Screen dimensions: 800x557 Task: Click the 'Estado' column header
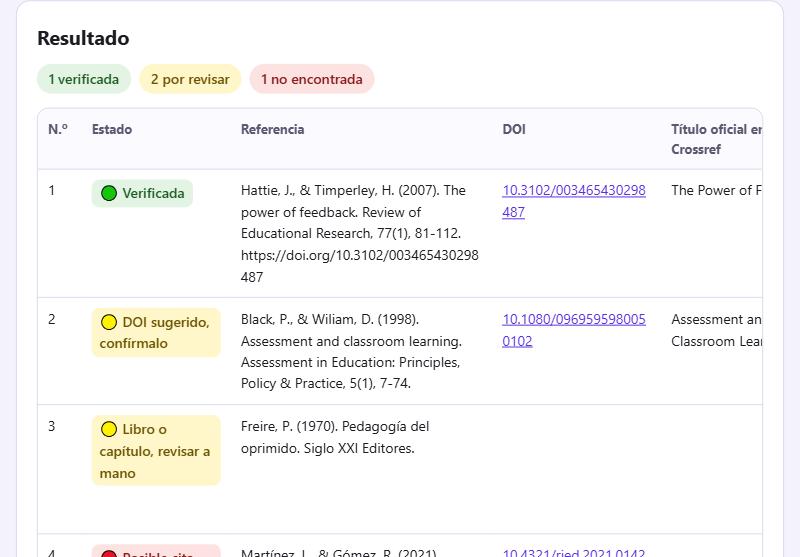pyautogui.click(x=112, y=129)
